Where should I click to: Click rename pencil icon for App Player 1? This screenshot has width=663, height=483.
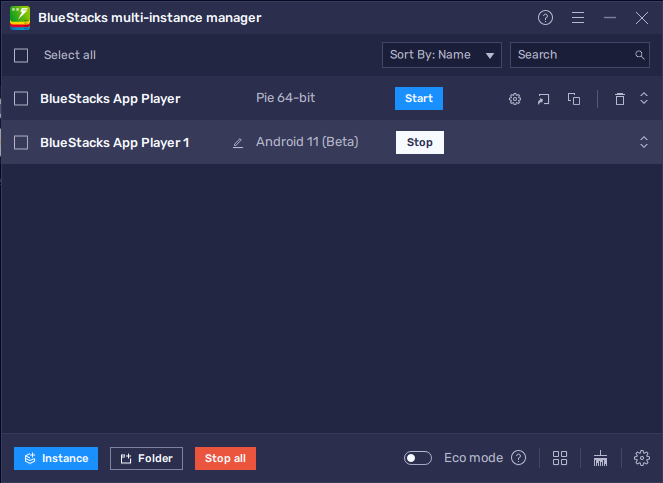click(x=238, y=143)
